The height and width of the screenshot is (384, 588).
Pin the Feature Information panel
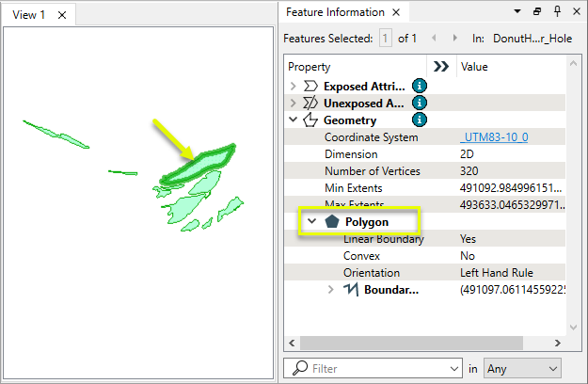557,12
